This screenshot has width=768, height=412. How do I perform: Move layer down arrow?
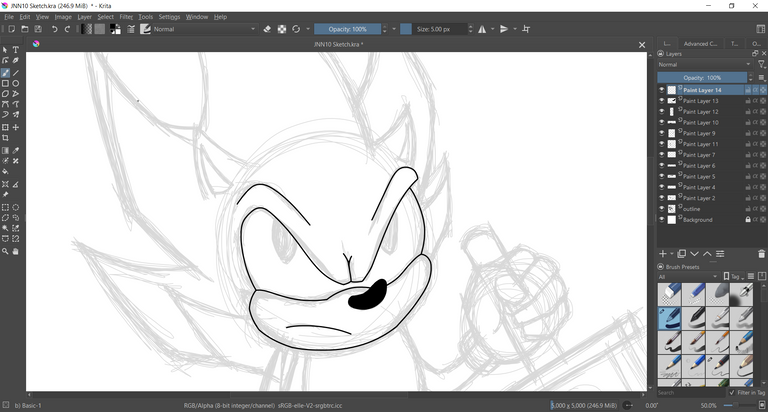pyautogui.click(x=695, y=254)
